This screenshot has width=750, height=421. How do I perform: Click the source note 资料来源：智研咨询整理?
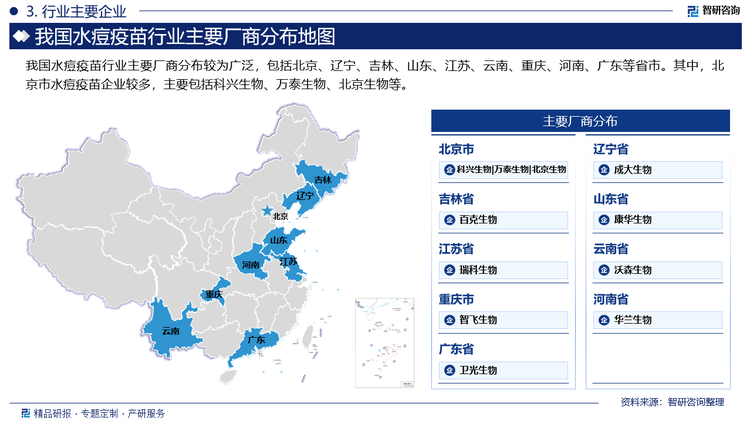[x=672, y=402]
